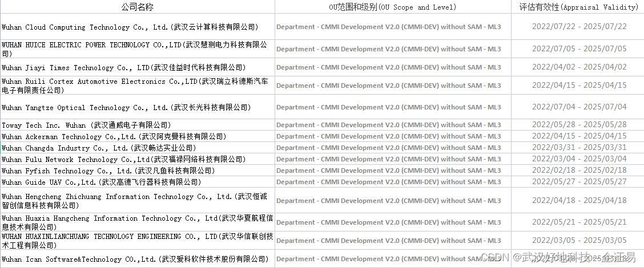Viewport: 644px width, 268px height.
Task: Select the Wuhan Changda Industry cell
Action: pos(137,148)
